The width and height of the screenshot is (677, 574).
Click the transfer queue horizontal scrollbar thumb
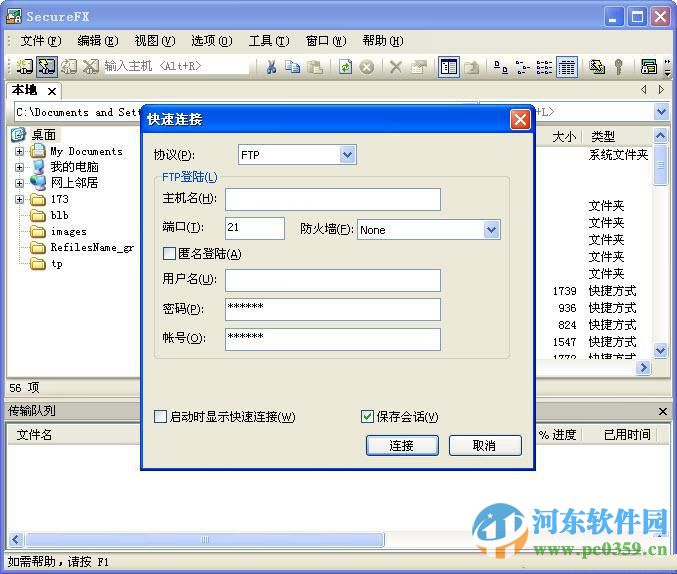click(x=205, y=540)
